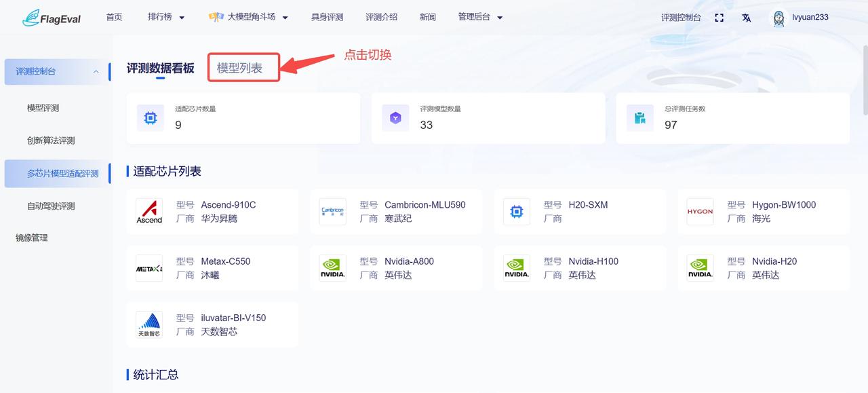The width and height of the screenshot is (868, 393).
Task: Click the Nvidia-H20 logo
Action: point(701,268)
